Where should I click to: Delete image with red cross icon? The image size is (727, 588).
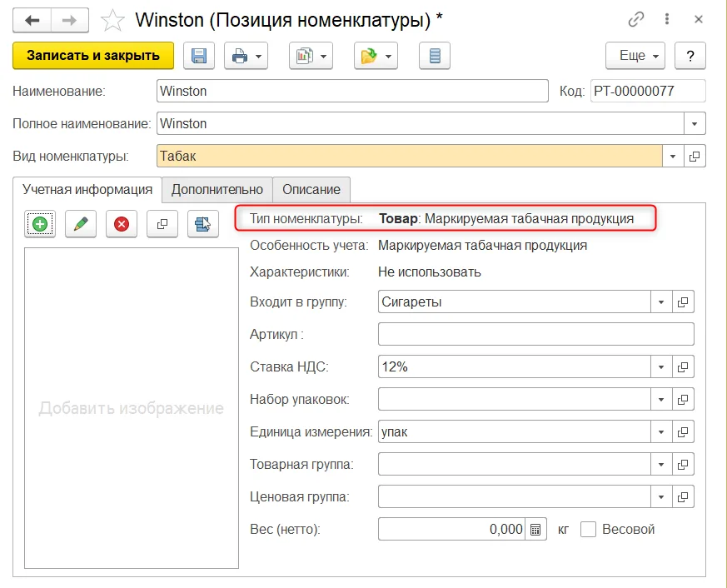122,224
